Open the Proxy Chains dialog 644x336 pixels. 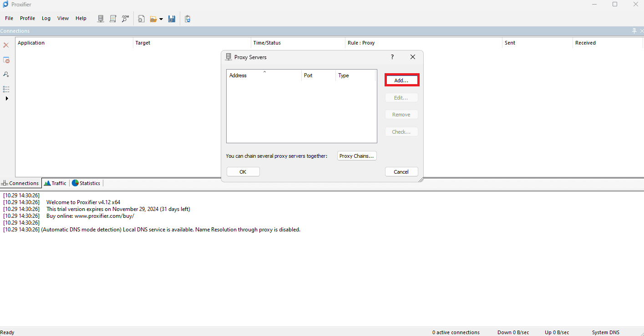pos(356,155)
